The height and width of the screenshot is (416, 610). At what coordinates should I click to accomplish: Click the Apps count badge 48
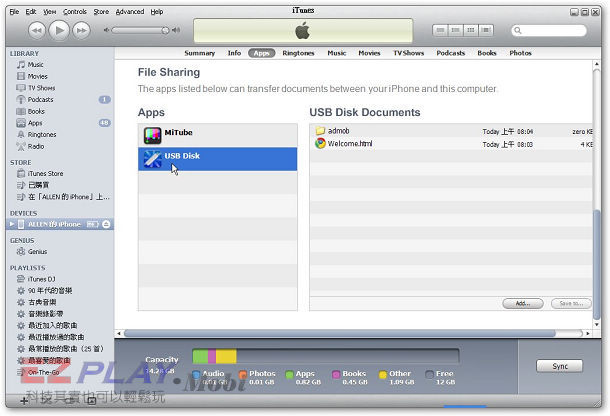pyautogui.click(x=104, y=123)
